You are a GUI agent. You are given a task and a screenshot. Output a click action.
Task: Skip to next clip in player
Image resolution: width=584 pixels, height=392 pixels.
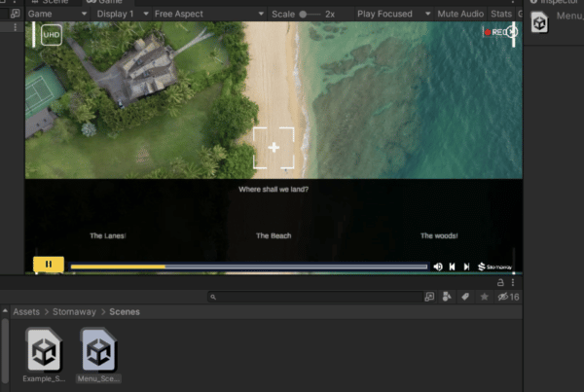tap(466, 267)
